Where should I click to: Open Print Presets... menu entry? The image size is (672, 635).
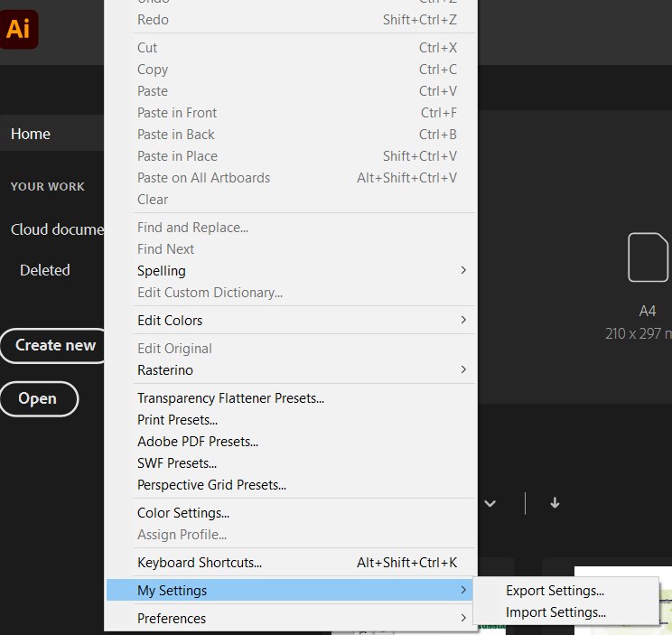290,419
